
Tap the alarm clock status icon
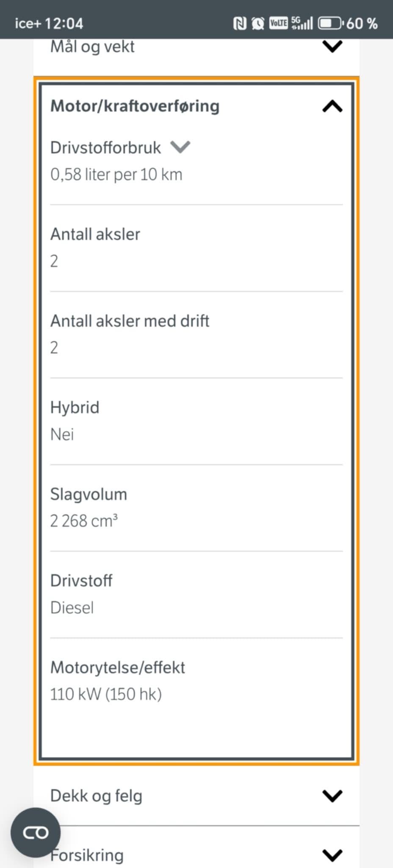point(257,23)
